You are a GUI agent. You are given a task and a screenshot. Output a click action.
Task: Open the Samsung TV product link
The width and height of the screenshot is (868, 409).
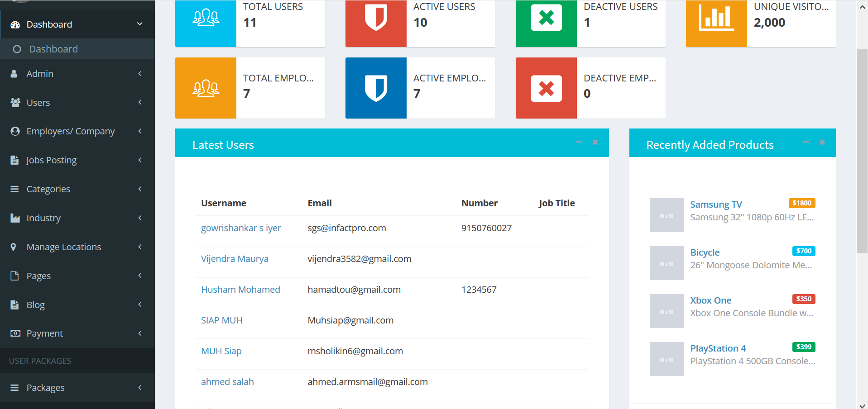[716, 204]
